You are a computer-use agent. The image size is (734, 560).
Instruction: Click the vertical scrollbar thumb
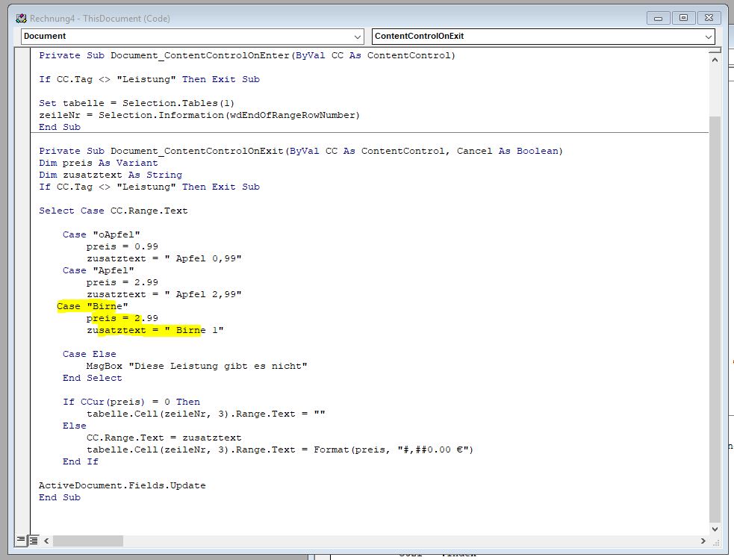tap(715, 318)
